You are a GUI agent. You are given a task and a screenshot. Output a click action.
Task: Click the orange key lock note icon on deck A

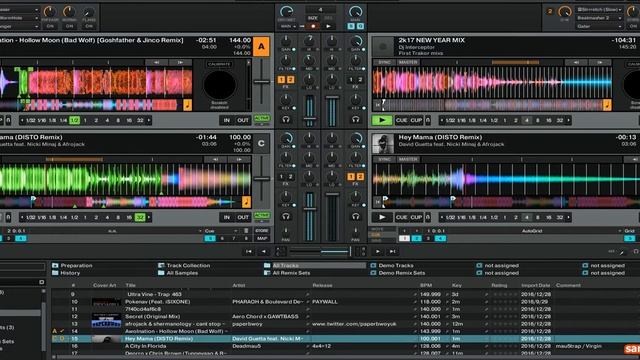pos(187,105)
